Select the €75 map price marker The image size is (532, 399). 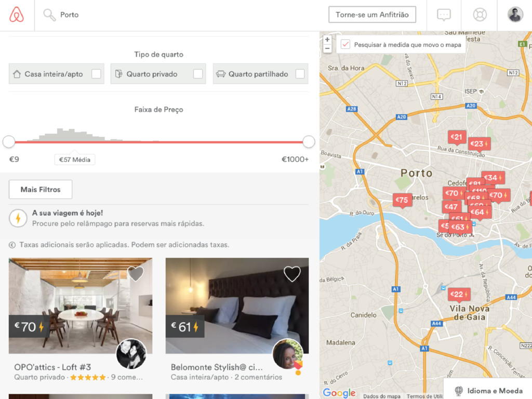402,200
